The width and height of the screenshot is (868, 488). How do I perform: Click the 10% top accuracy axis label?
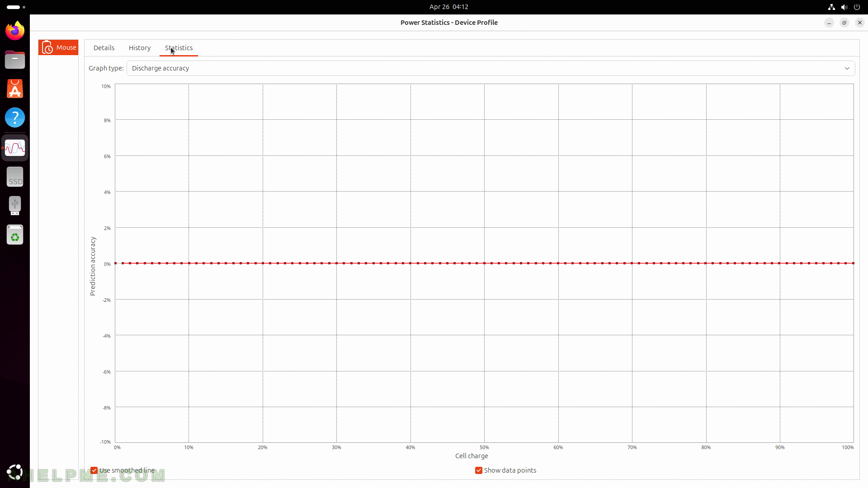click(x=106, y=86)
